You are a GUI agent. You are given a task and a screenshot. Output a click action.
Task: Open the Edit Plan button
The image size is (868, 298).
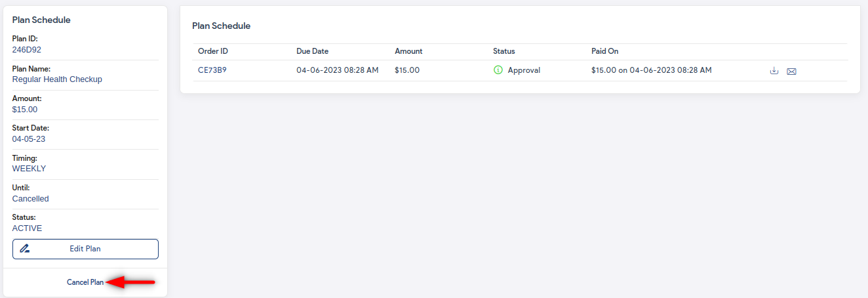pos(85,249)
